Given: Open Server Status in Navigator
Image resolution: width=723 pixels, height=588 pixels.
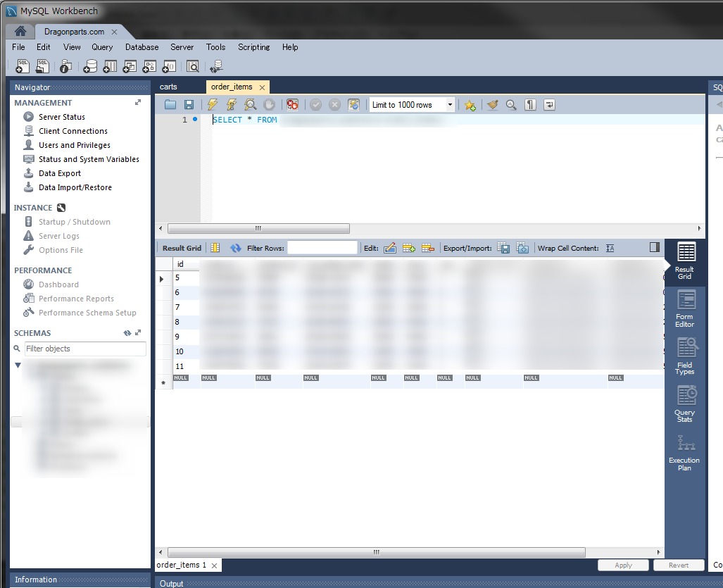Looking at the screenshot, I should pyautogui.click(x=61, y=117).
